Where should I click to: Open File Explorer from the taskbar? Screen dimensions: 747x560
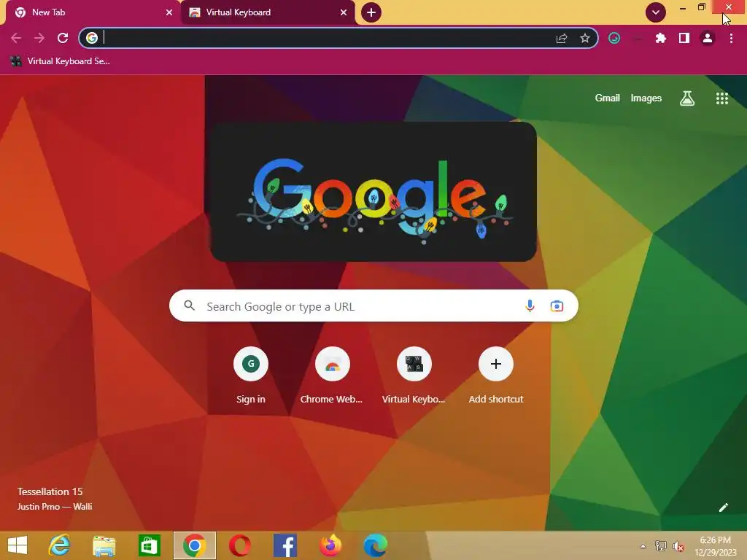point(104,545)
